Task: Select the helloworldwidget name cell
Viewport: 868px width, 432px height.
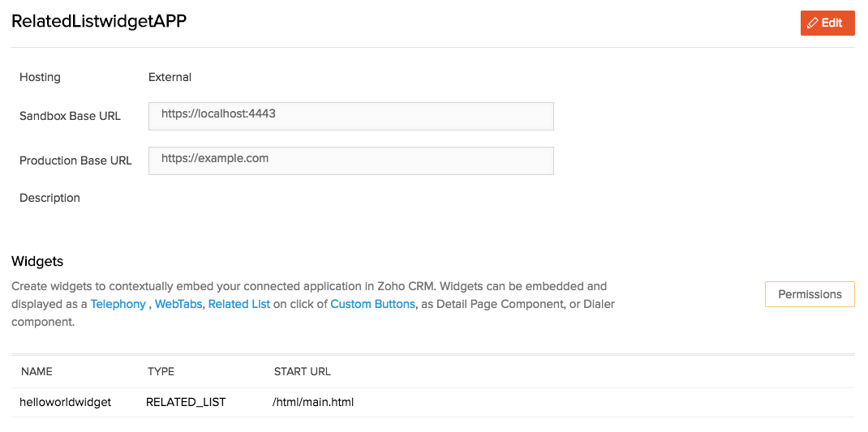Action: [x=66, y=402]
